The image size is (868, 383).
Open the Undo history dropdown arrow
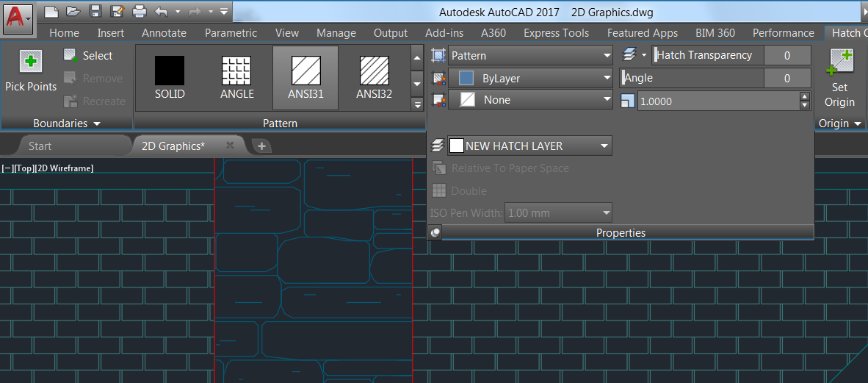pyautogui.click(x=177, y=11)
